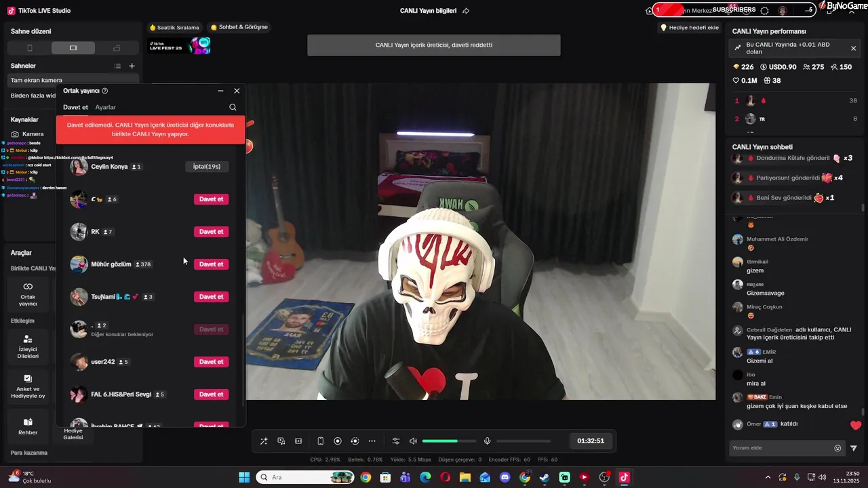Open the top-ranked viewer row with 38
Viewport: 868px width, 488px height.
point(795,100)
